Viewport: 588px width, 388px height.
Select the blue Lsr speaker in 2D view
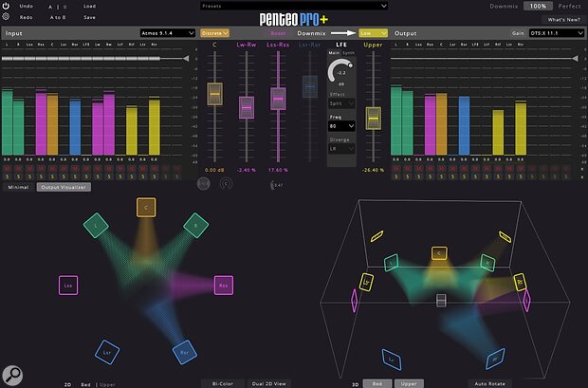coord(107,352)
